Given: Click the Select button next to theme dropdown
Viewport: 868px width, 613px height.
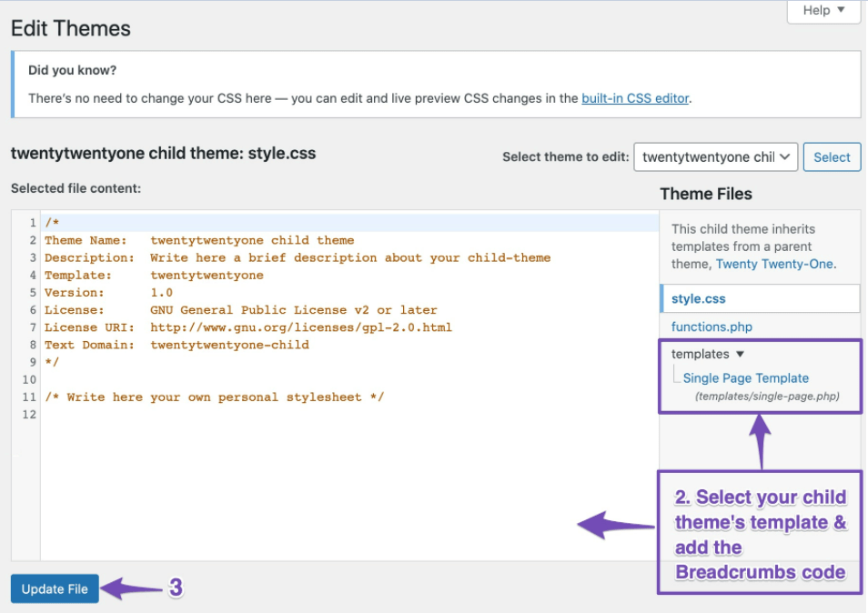Looking at the screenshot, I should point(831,156).
